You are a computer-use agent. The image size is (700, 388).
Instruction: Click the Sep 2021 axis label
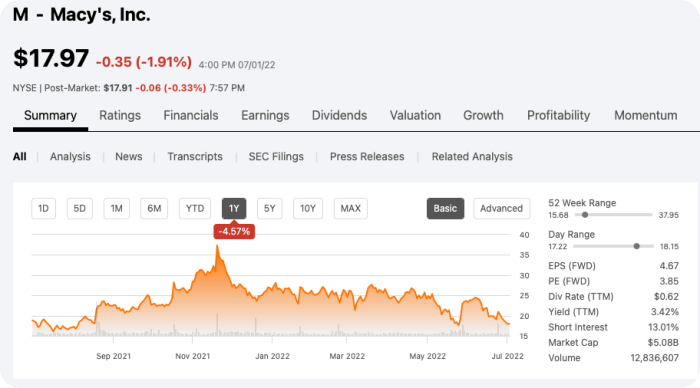pos(113,356)
